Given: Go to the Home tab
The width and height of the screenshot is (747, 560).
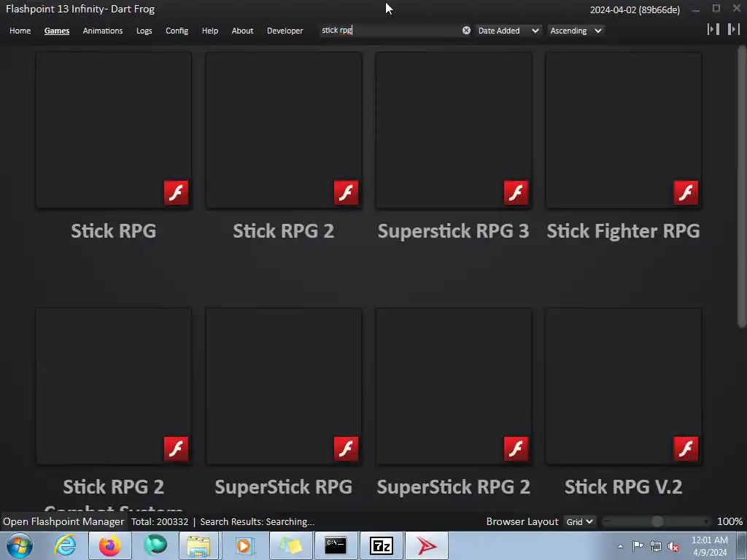Looking at the screenshot, I should tap(20, 31).
